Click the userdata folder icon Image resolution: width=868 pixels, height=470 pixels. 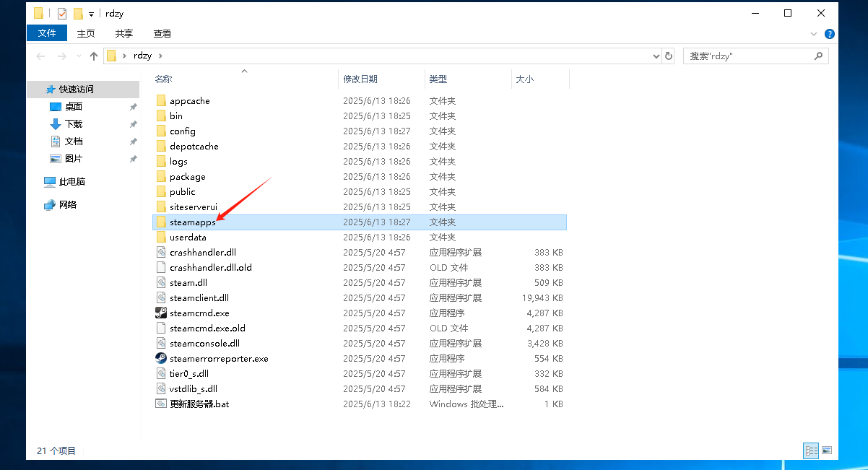point(161,238)
